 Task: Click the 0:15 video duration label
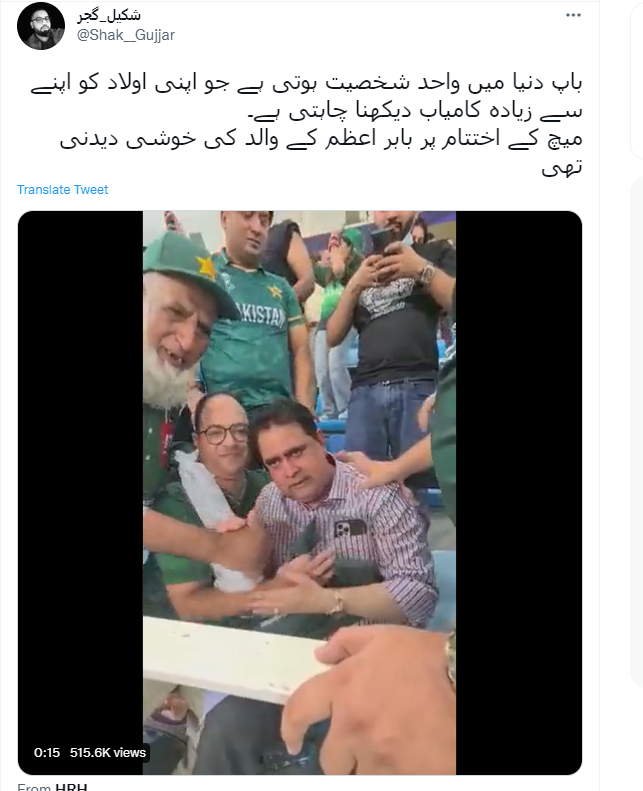tap(47, 753)
